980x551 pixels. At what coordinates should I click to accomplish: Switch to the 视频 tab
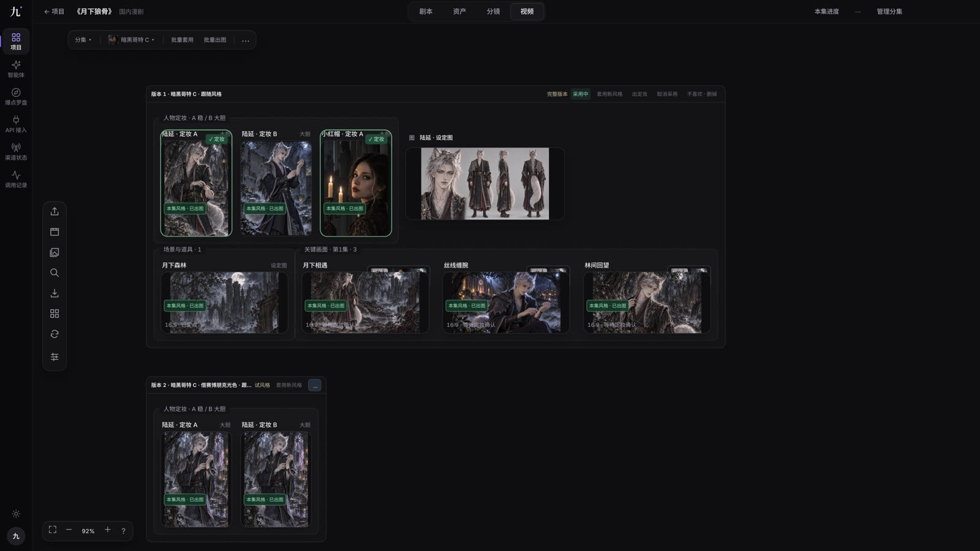(x=527, y=12)
